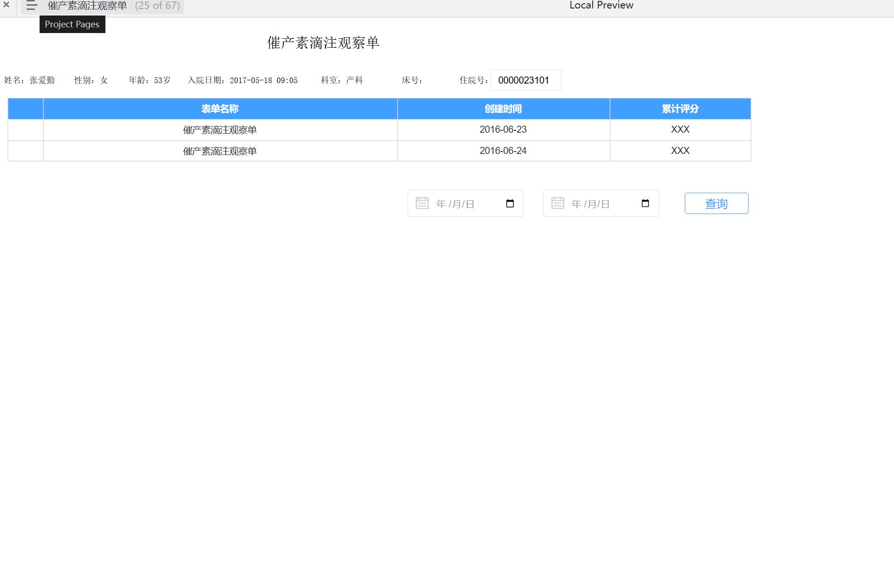This screenshot has height=588, width=894.
Task: Select the 催产素滴注观察单 row dated 2016-06-24
Action: coord(379,151)
